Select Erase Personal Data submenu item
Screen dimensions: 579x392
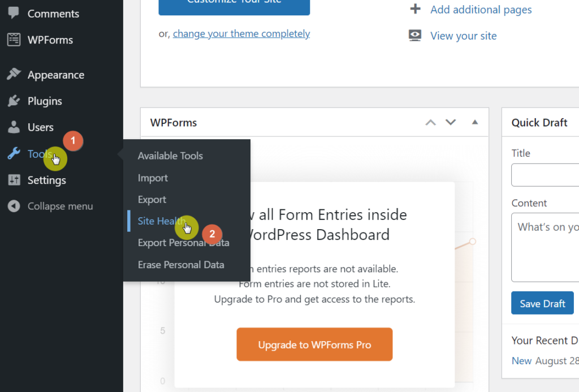point(181,265)
